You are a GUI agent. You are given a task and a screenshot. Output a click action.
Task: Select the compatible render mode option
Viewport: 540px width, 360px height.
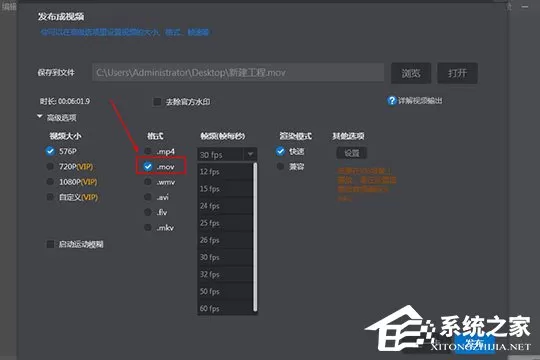pyautogui.click(x=280, y=167)
